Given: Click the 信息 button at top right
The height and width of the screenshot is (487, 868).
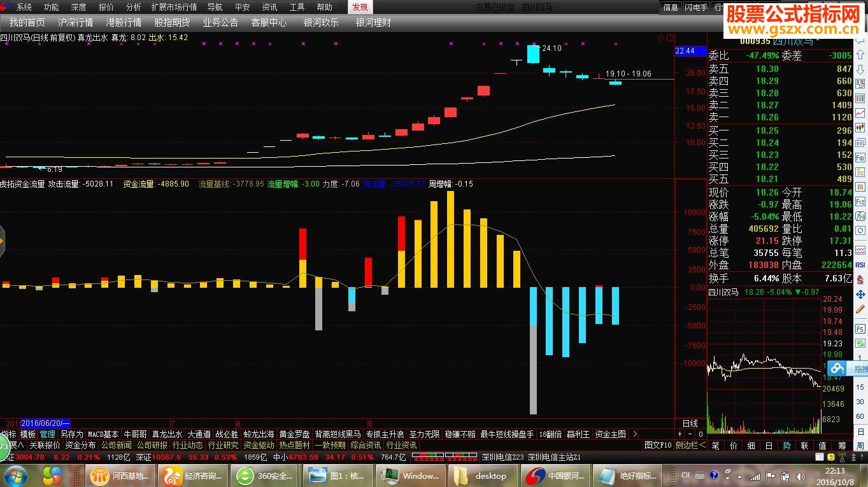Looking at the screenshot, I should 671,7.
